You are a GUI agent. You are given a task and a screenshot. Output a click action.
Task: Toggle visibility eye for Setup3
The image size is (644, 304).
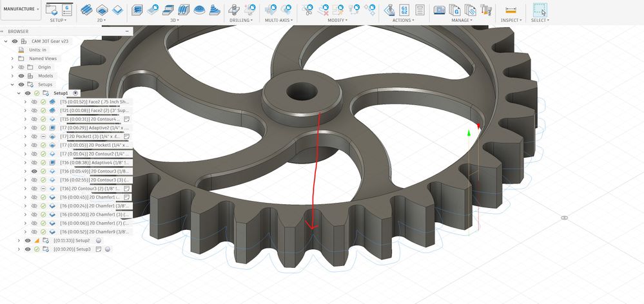point(28,249)
